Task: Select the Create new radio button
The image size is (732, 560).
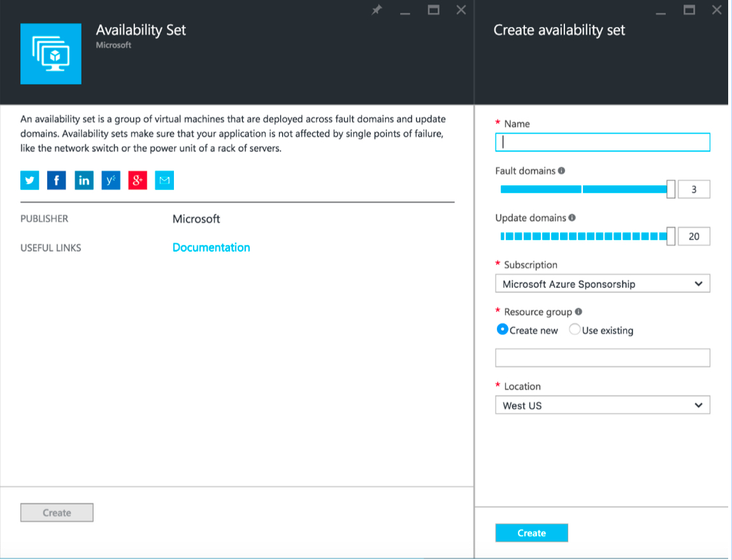Action: (x=502, y=330)
